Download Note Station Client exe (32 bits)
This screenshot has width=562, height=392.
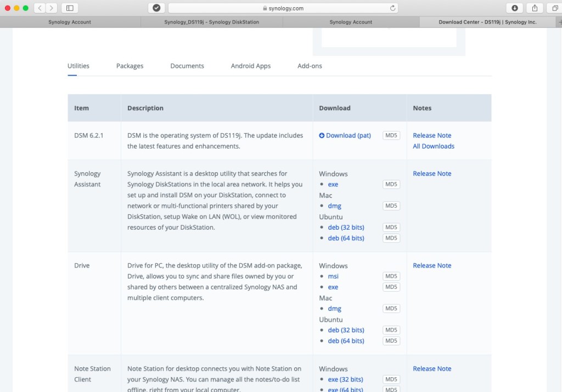tap(345, 379)
